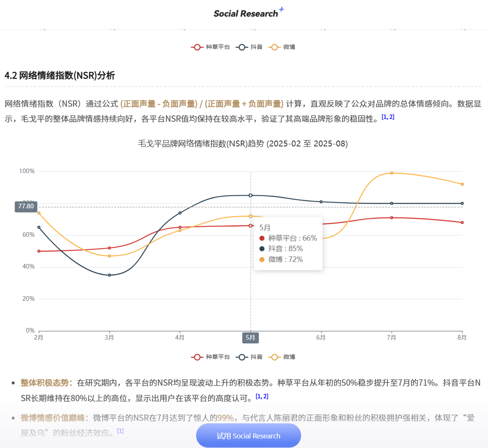Click tooltip row 抖音 : 85%
The image size is (488, 448).
[x=281, y=248]
